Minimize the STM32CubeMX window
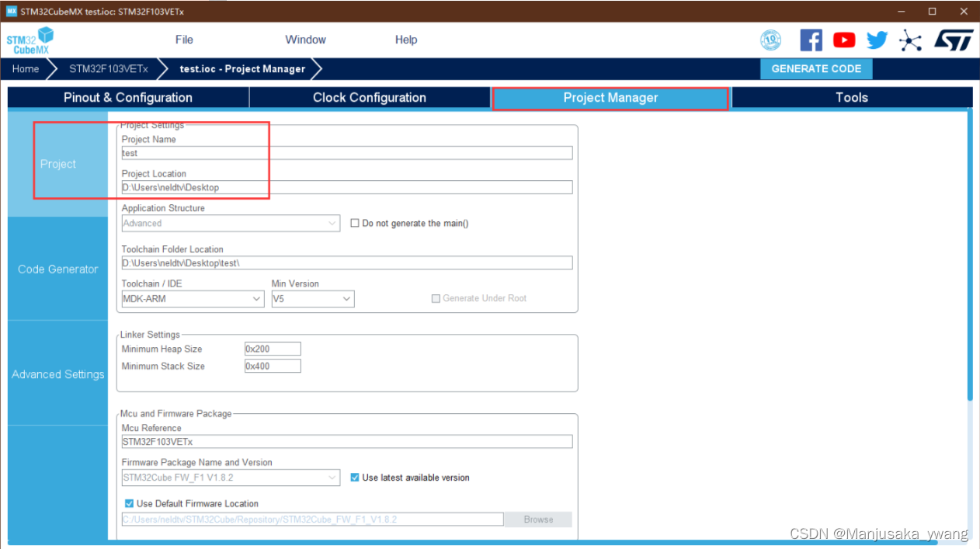980x549 pixels. (x=902, y=11)
